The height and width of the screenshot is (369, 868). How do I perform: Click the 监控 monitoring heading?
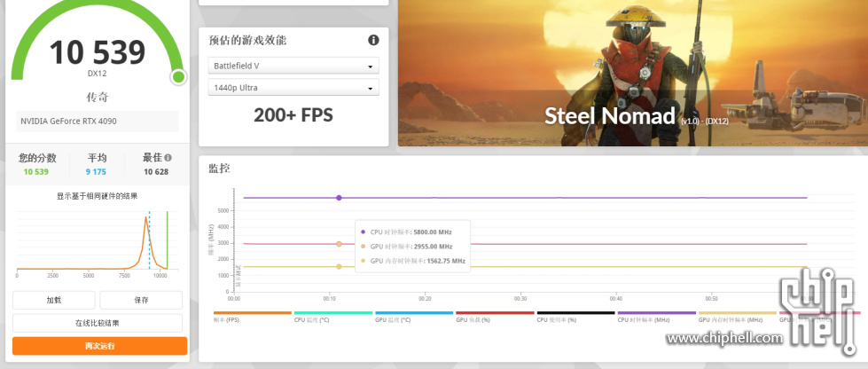(219, 169)
